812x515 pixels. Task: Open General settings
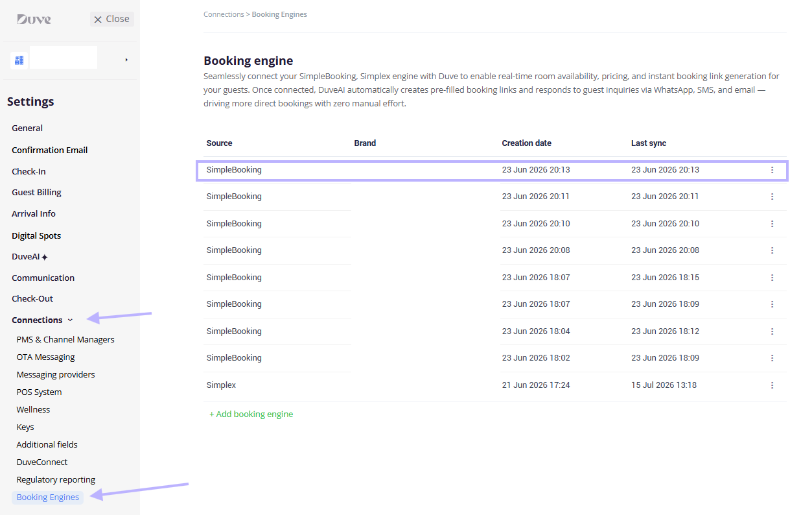[x=27, y=128]
